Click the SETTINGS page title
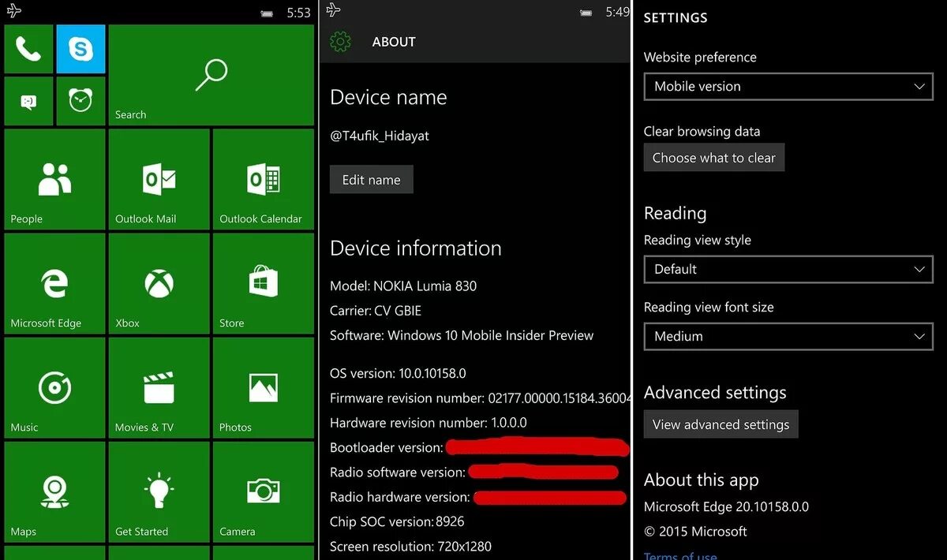The width and height of the screenshot is (947, 560). pyautogui.click(x=676, y=17)
